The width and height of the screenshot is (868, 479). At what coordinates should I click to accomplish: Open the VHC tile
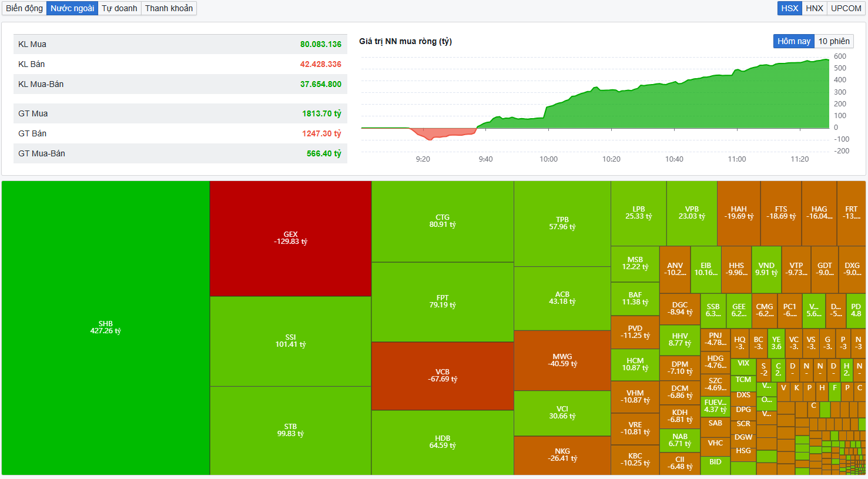pos(715,447)
